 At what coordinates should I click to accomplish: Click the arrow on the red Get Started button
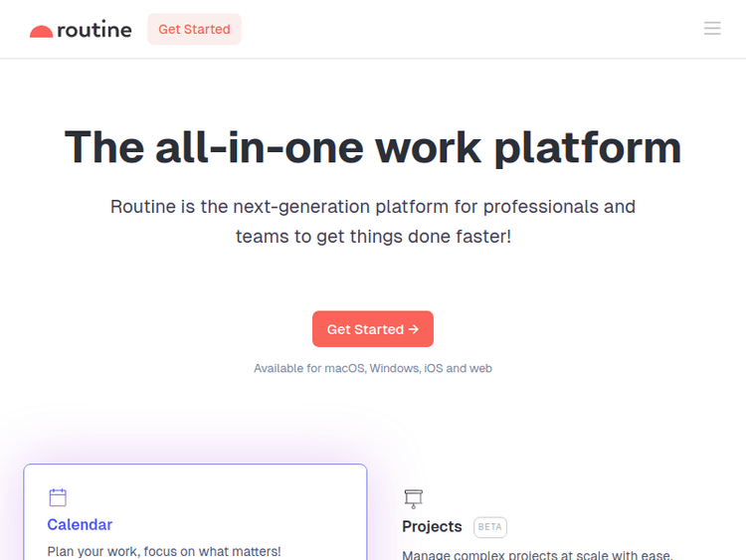point(413,329)
